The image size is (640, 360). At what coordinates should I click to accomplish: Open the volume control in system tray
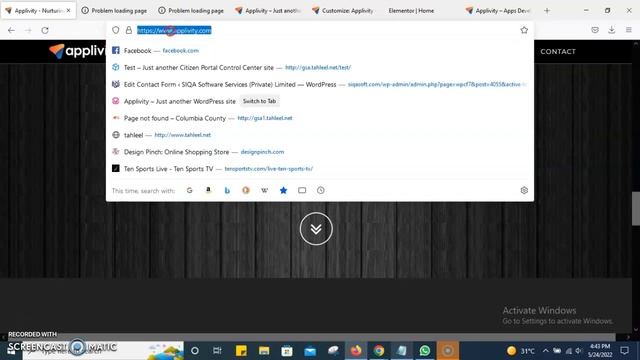tap(578, 350)
